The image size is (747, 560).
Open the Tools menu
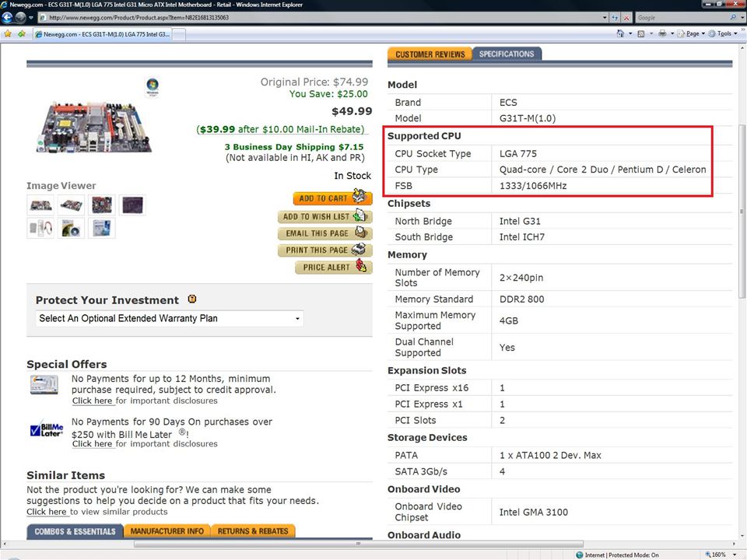[723, 33]
